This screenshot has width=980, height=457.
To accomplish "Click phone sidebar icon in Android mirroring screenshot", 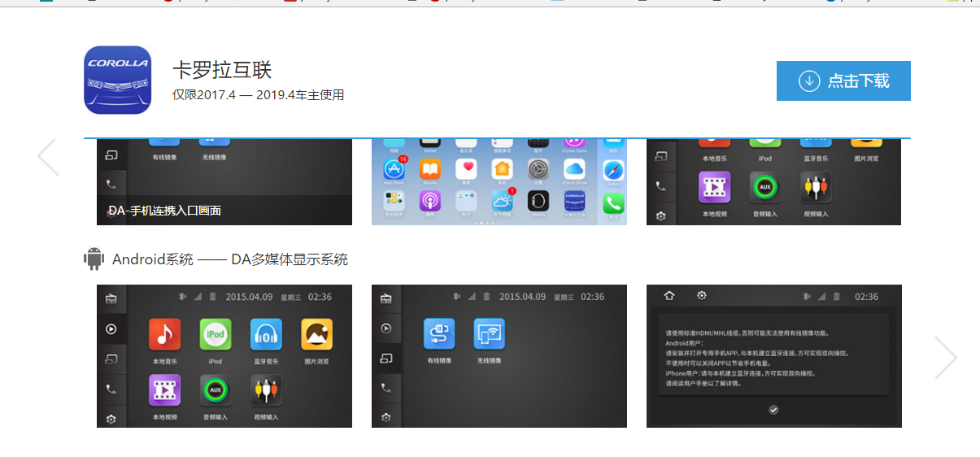I will (386, 390).
